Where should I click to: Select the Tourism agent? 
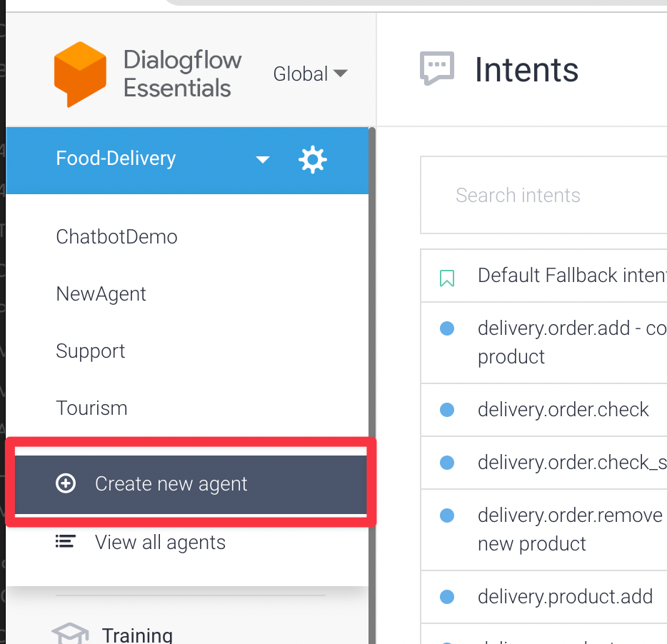pos(92,408)
